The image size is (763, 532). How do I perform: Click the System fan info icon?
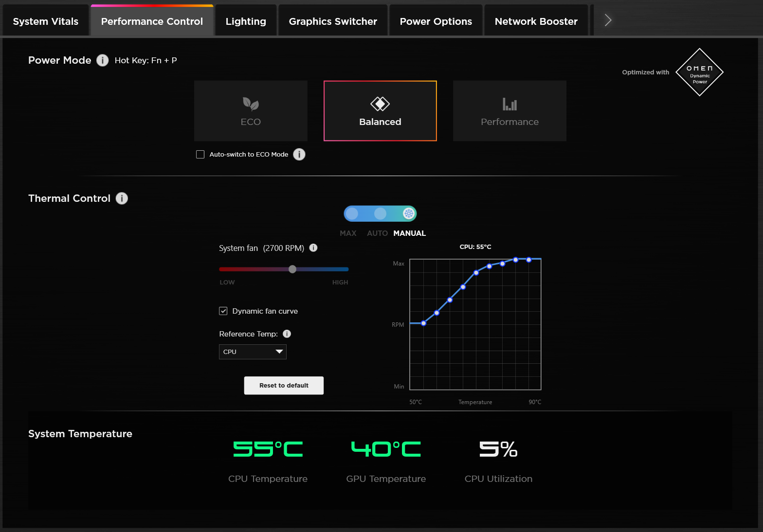(x=313, y=248)
